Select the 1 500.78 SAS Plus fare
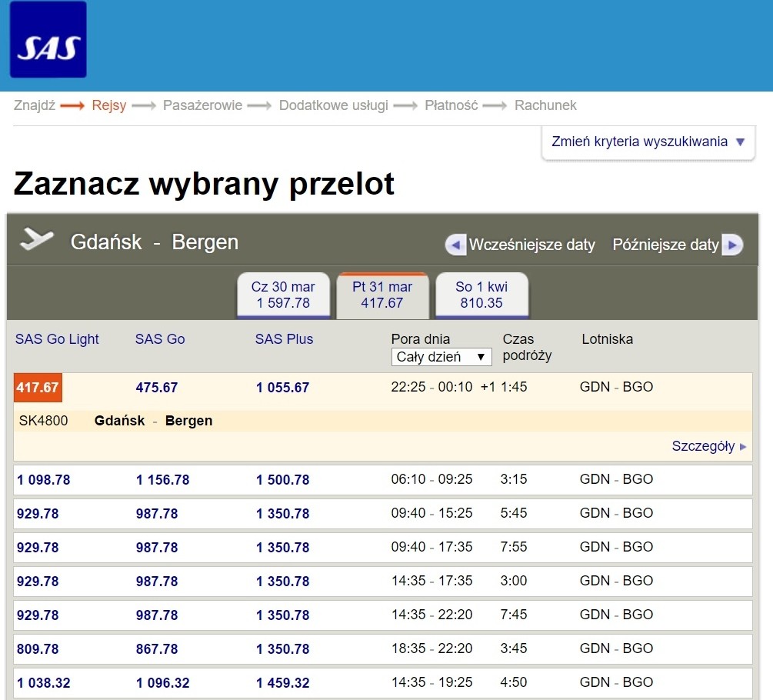The height and width of the screenshot is (700, 773). coord(282,480)
